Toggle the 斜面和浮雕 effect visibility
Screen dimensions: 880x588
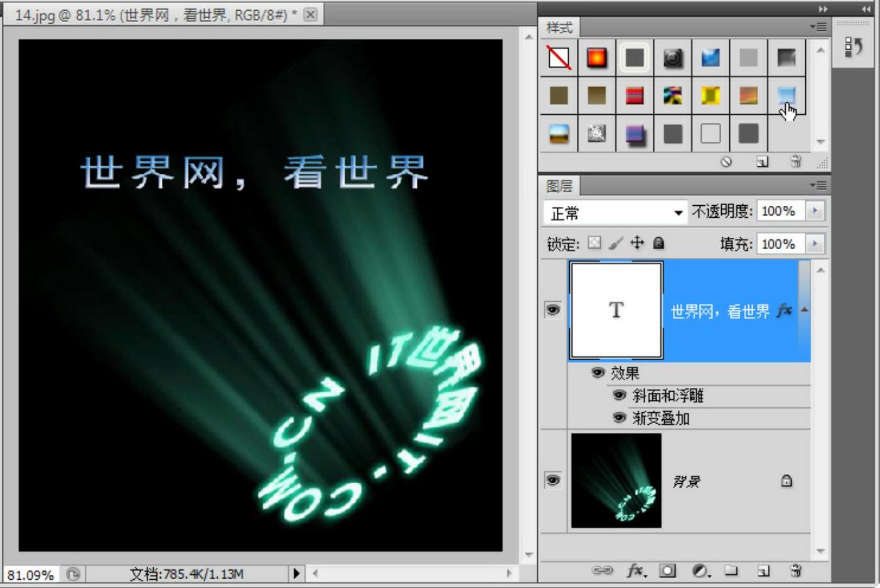(x=620, y=395)
